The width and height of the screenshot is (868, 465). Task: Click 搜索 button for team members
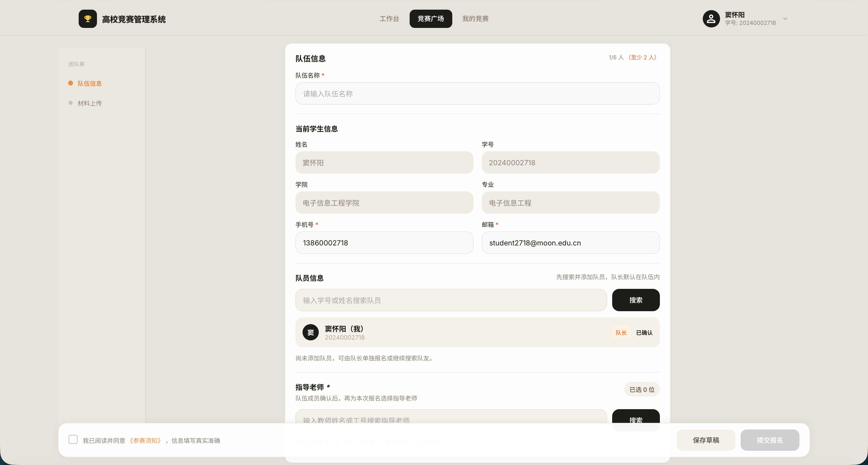point(636,300)
